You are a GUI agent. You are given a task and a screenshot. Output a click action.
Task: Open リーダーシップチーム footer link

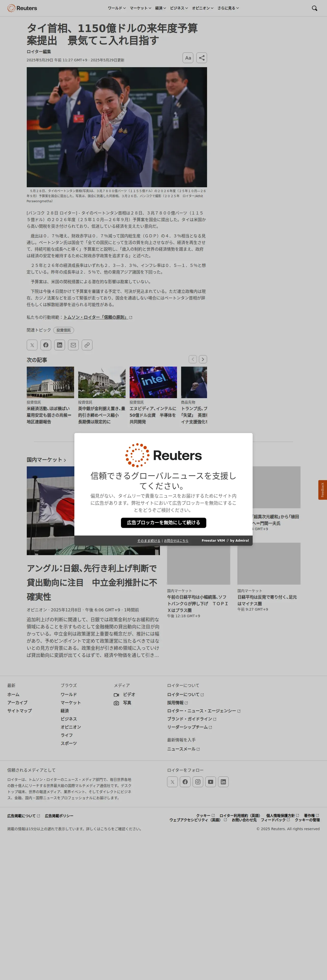[x=189, y=727]
